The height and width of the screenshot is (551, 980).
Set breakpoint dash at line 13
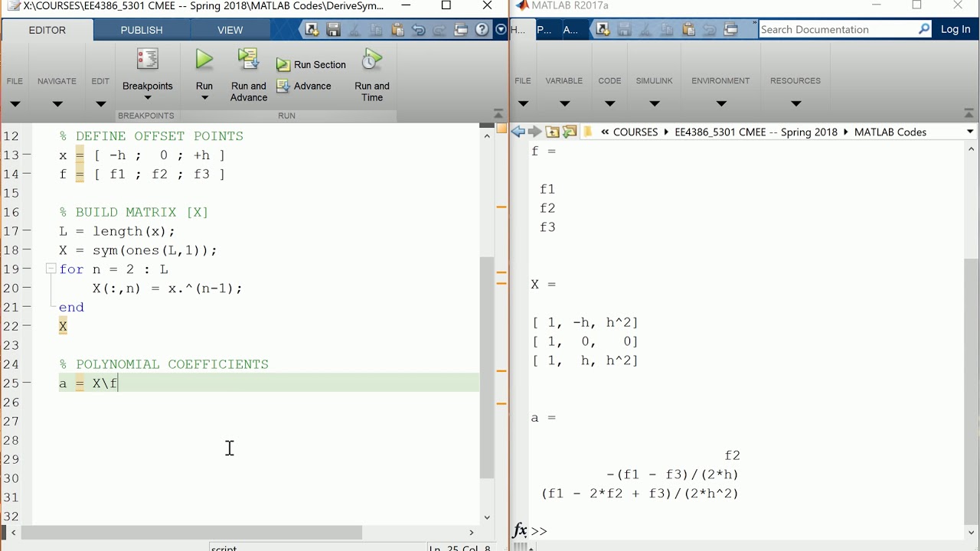[x=27, y=155]
